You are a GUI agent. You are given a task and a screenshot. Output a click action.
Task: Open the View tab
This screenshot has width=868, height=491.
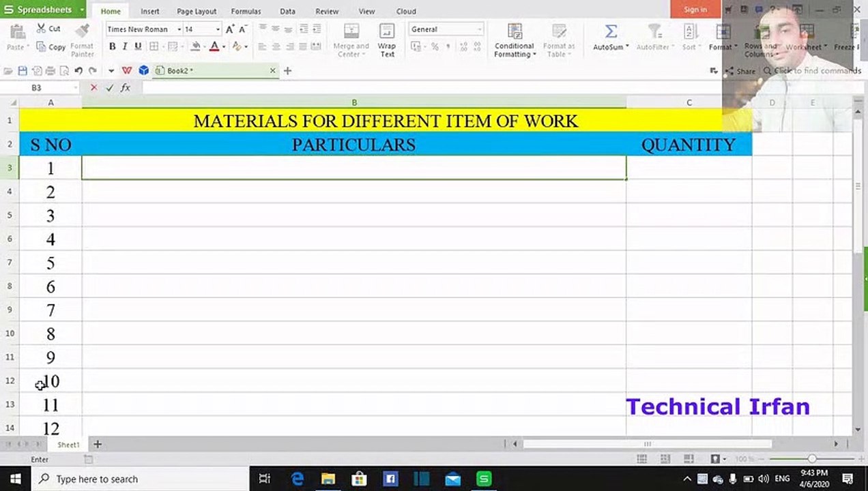366,11
